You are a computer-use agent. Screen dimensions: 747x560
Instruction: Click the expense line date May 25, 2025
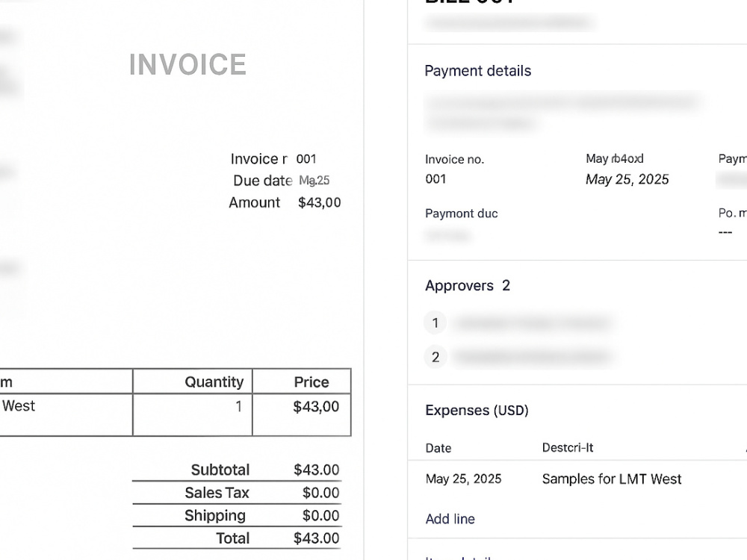pyautogui.click(x=464, y=479)
